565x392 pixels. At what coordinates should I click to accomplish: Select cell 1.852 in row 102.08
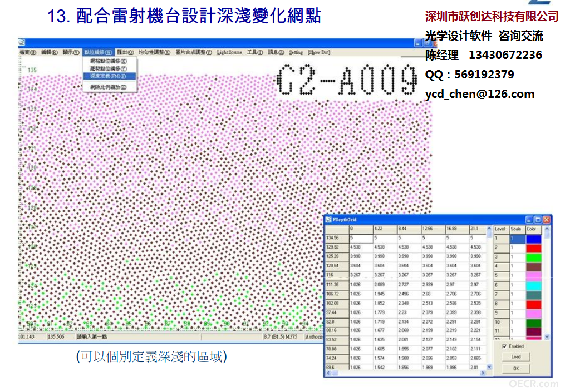(x=385, y=304)
